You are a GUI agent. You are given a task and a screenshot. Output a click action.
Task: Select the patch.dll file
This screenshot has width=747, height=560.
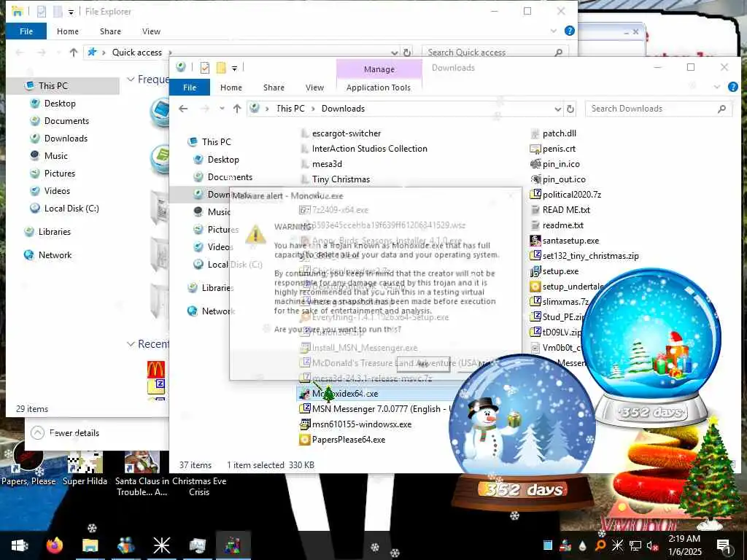(x=554, y=133)
